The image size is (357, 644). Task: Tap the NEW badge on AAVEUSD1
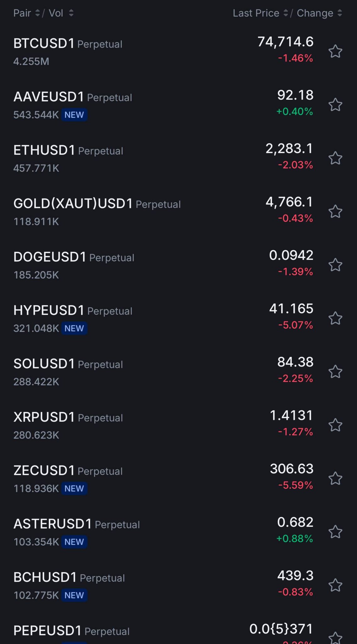(x=74, y=115)
